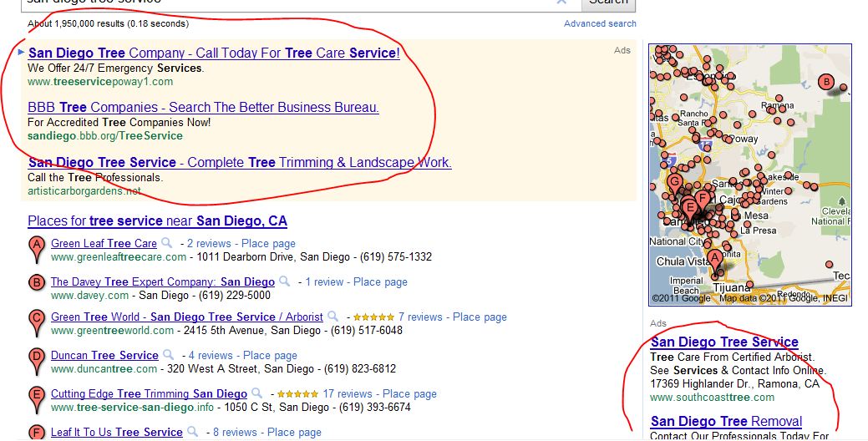Image resolution: width=868 pixels, height=441 pixels.
Task: Open Place page for Cutting Edge Tree Trimming
Action: 409,394
